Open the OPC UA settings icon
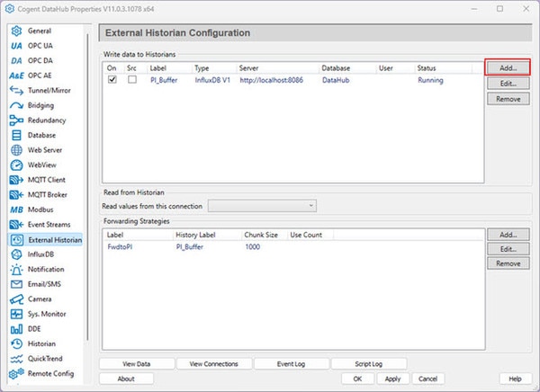The height and width of the screenshot is (392, 540). pos(16,46)
